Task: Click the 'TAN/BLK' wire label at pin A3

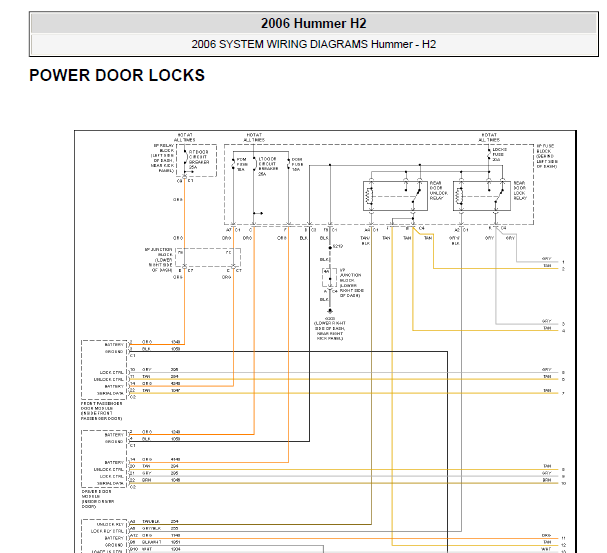Action: [x=151, y=521]
